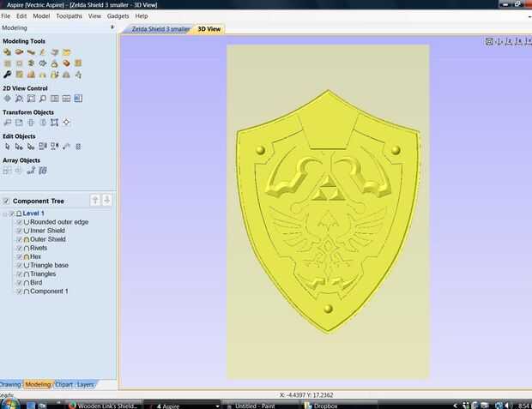Viewport: 532px width, 409px height.
Task: Hide the Rivets component via its checkbox
Action: click(x=20, y=248)
